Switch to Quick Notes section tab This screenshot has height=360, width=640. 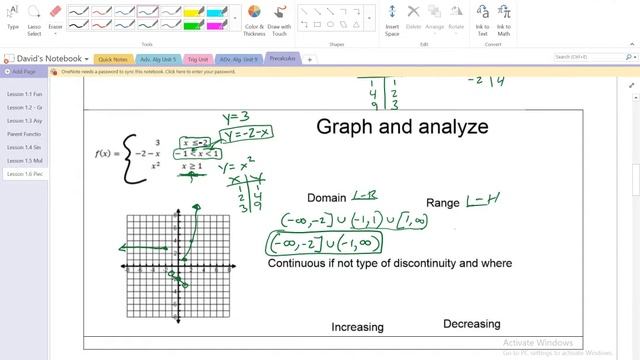[113, 60]
